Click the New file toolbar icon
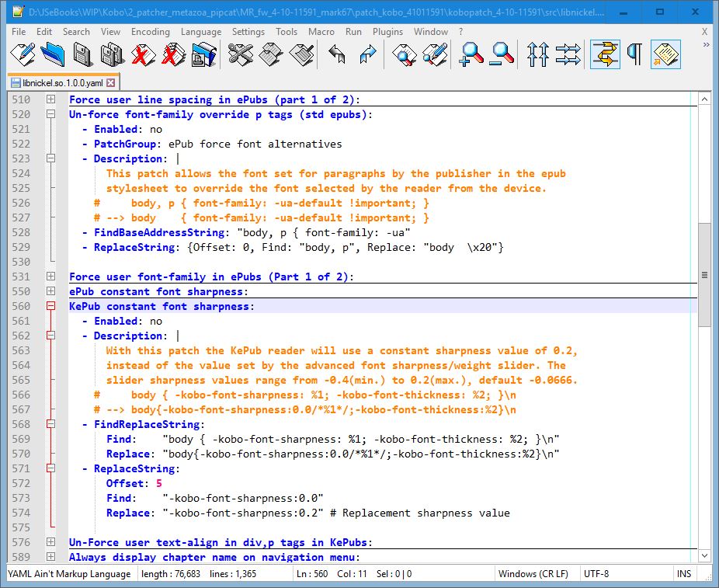The height and width of the screenshot is (588, 719). (23, 54)
